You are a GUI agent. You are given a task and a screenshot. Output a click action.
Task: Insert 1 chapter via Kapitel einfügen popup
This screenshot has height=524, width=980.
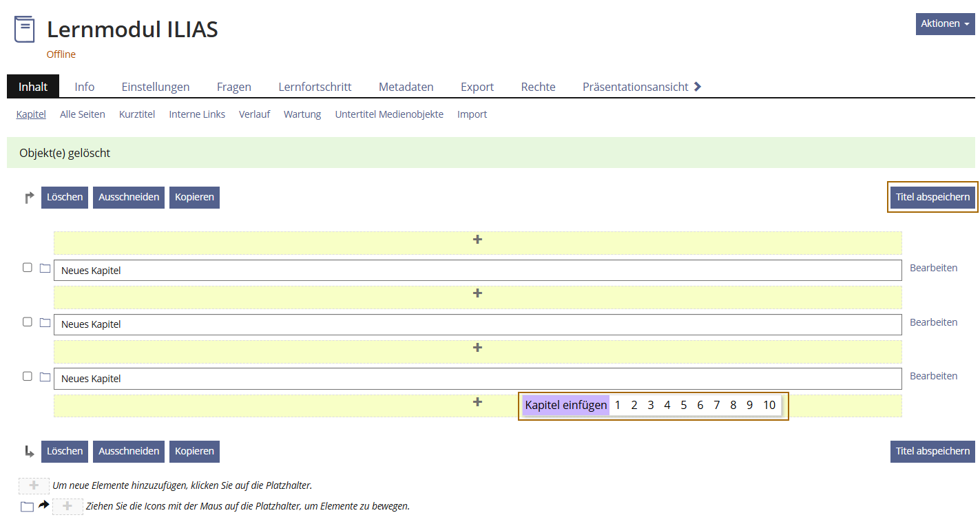pyautogui.click(x=618, y=405)
